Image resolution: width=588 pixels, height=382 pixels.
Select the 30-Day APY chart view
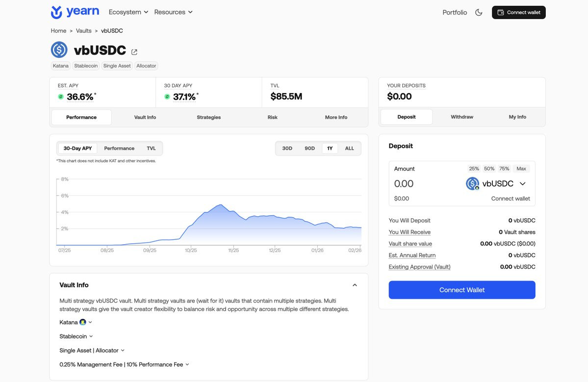pyautogui.click(x=77, y=149)
